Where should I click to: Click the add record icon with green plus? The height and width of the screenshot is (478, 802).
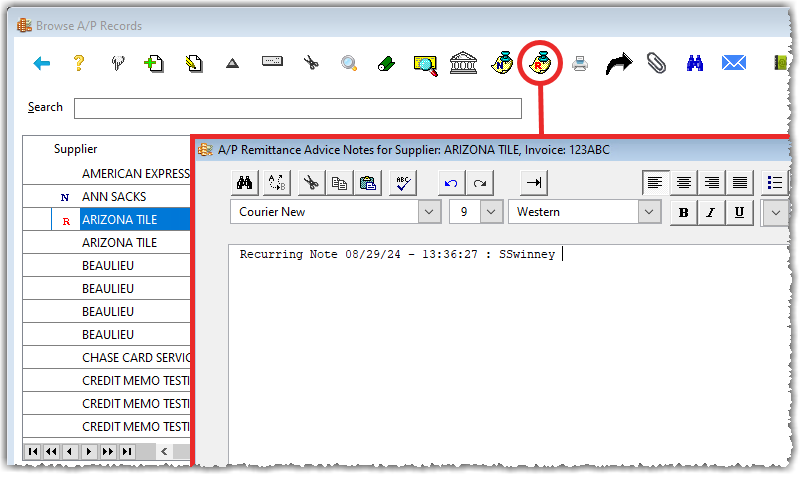tap(153, 64)
